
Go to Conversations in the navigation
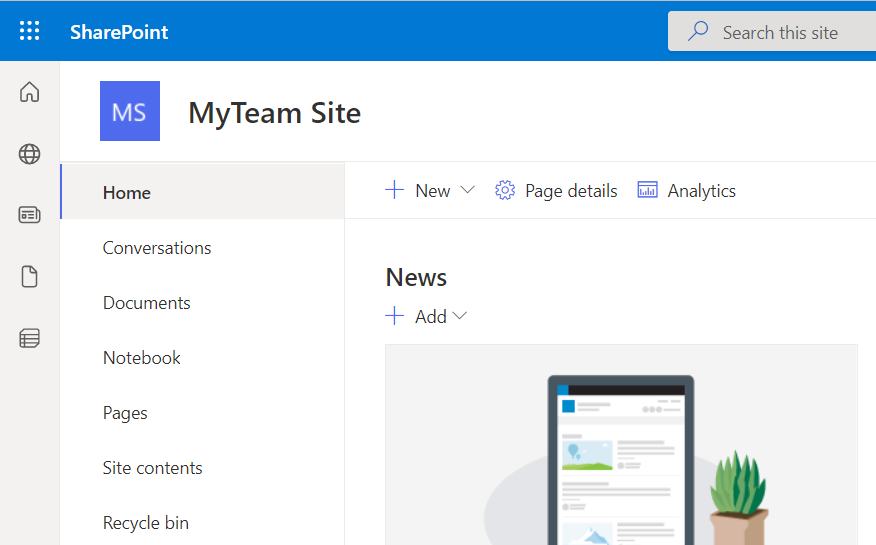click(157, 248)
